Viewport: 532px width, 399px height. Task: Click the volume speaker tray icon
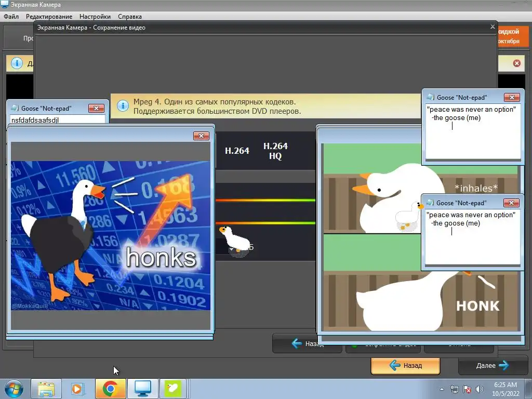pyautogui.click(x=480, y=389)
